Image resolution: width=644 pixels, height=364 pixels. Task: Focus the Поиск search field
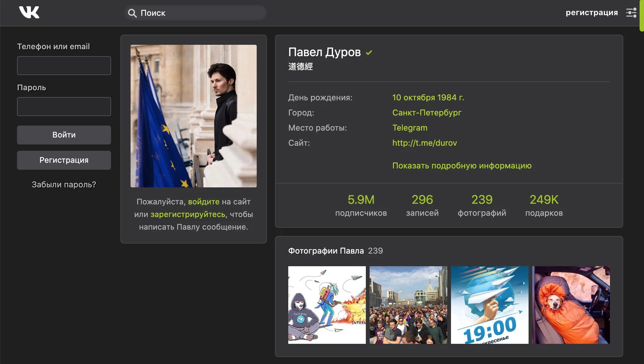pyautogui.click(x=196, y=13)
